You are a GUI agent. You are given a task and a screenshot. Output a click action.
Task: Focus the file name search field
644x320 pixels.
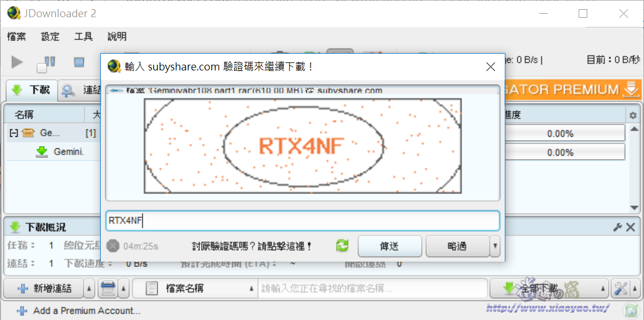click(x=372, y=289)
